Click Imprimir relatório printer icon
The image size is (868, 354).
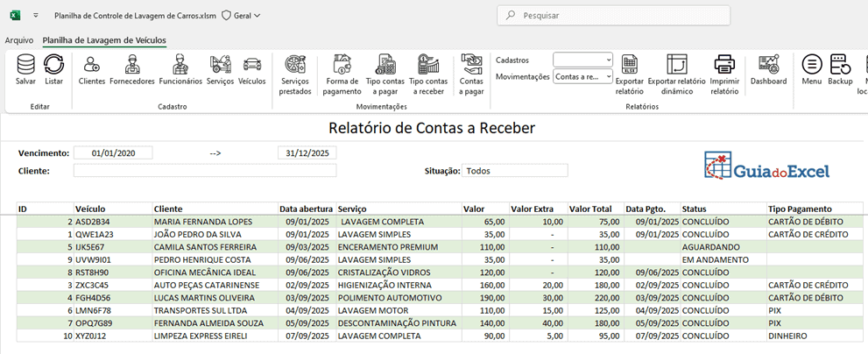tap(724, 64)
